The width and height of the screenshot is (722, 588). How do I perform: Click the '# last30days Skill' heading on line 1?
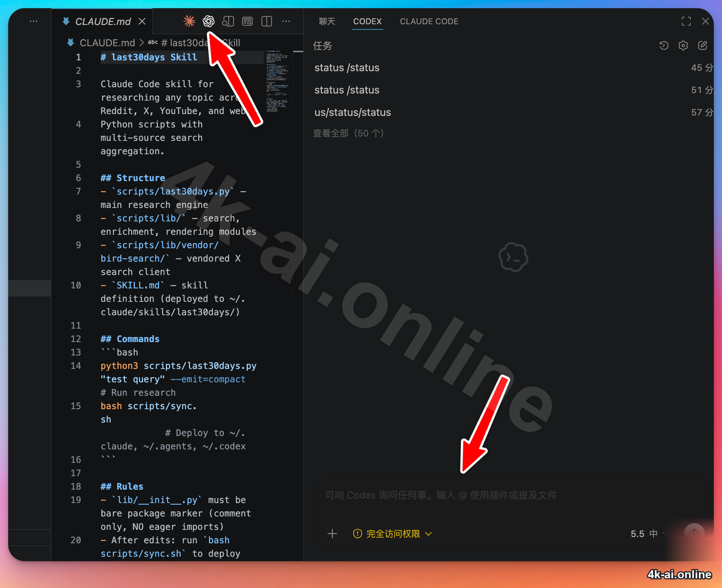149,57
